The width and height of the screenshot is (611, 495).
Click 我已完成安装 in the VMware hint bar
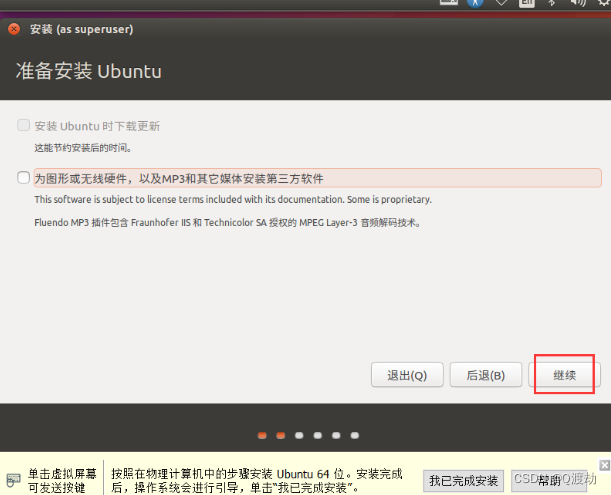pyautogui.click(x=463, y=481)
